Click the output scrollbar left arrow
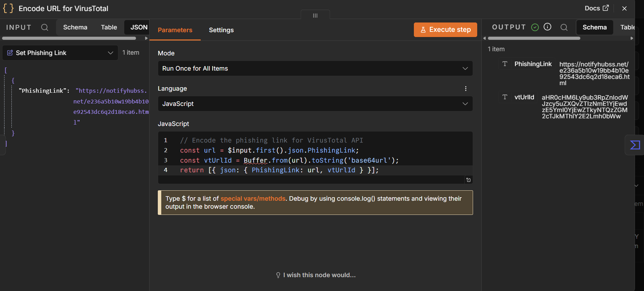The height and width of the screenshot is (291, 644). point(485,38)
